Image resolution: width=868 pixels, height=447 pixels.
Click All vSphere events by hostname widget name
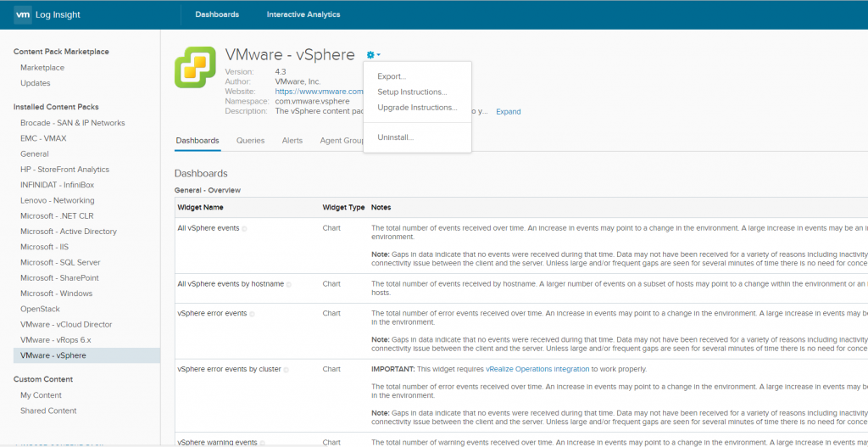coord(231,284)
